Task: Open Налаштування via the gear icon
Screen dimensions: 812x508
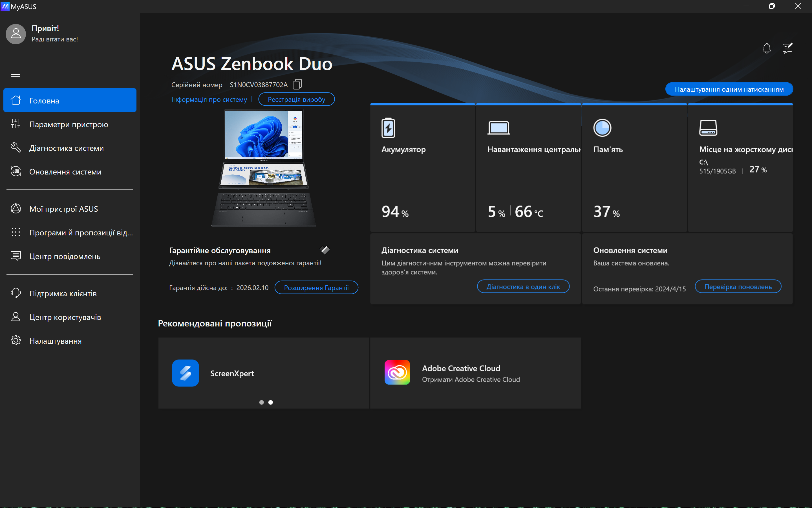Action: (x=16, y=341)
